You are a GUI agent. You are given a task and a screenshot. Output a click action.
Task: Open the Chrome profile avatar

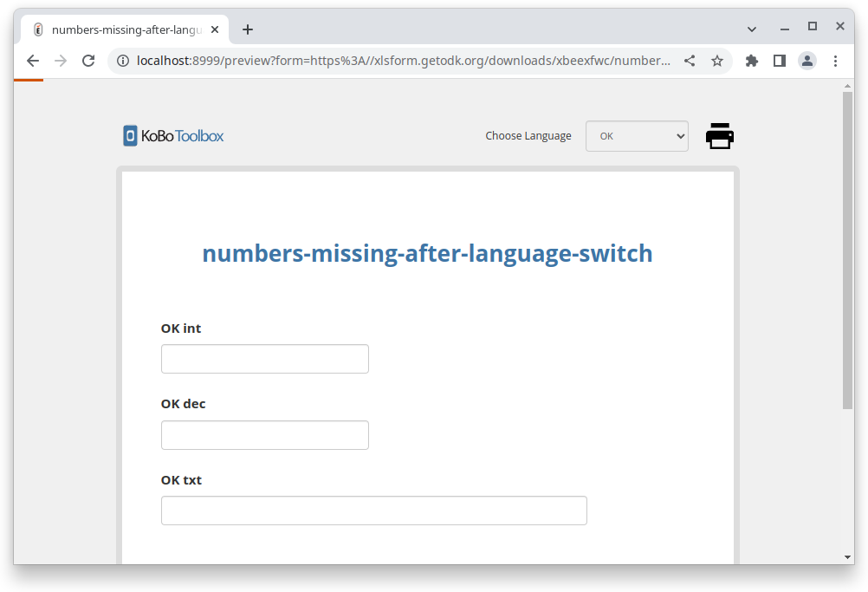(807, 61)
